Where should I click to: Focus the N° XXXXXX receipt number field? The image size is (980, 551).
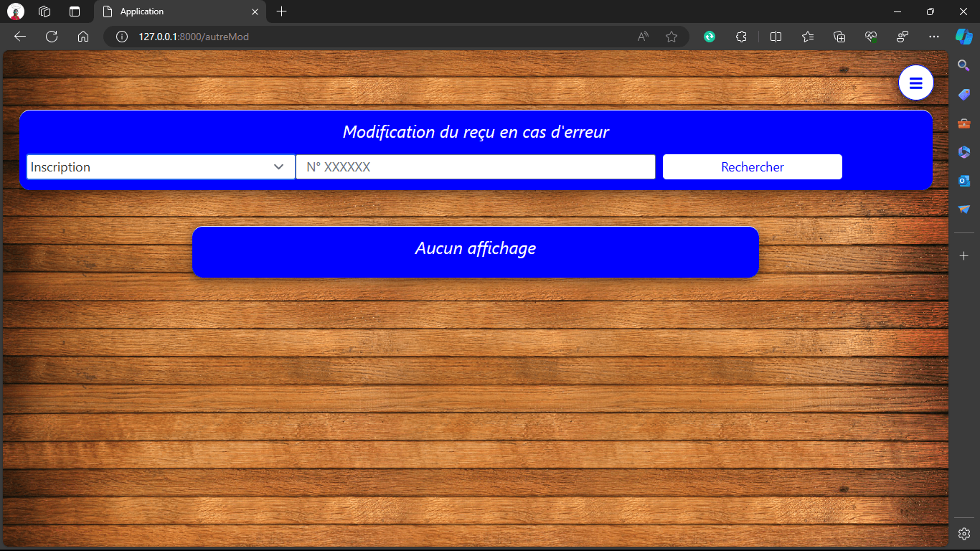476,167
